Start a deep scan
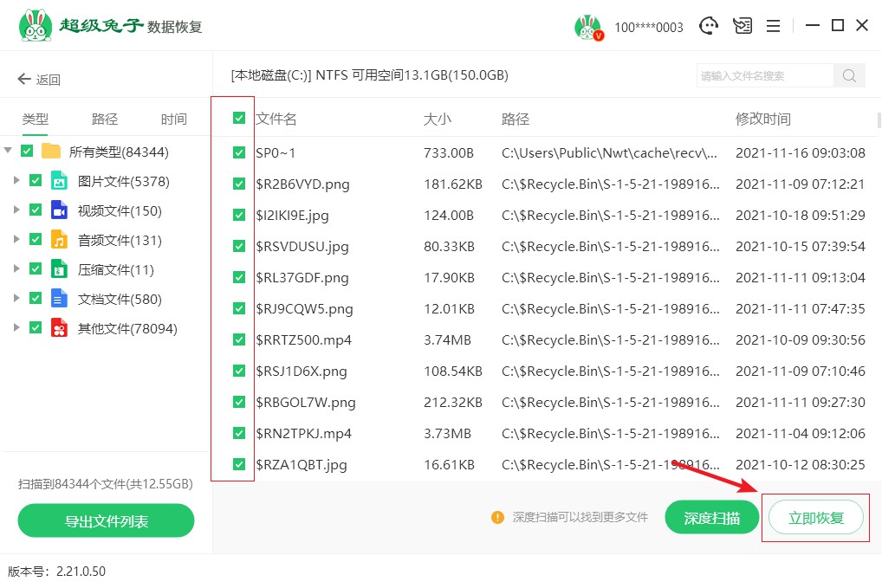Viewport: 882px width, 588px height. click(711, 518)
